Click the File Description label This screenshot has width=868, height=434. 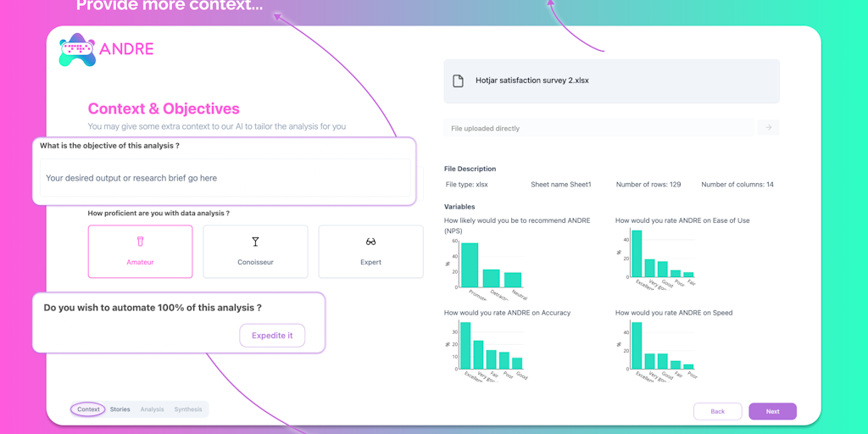(470, 169)
